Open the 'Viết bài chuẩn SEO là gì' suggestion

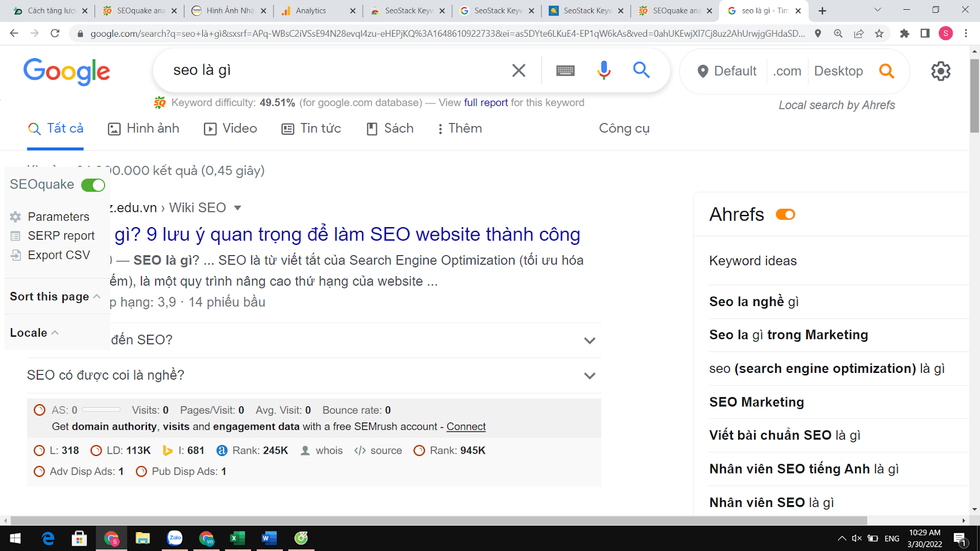tap(785, 435)
